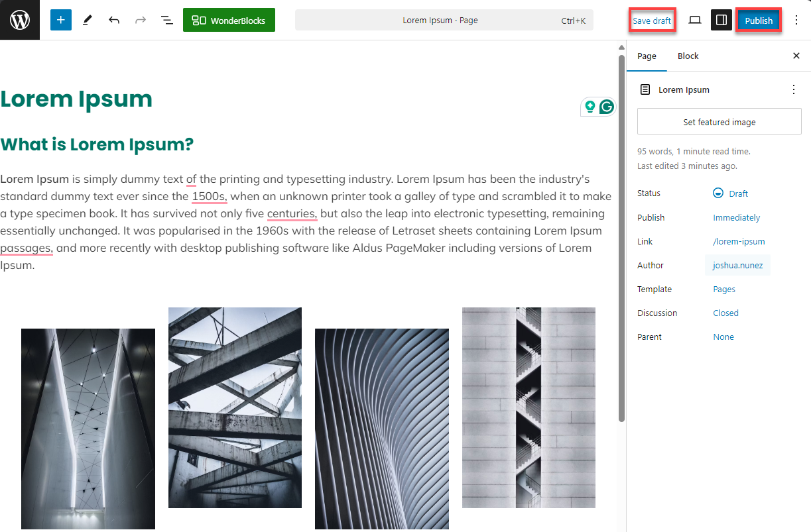Screen dimensions: 811x532
Task: Preview the page in desktop view
Action: pos(694,20)
